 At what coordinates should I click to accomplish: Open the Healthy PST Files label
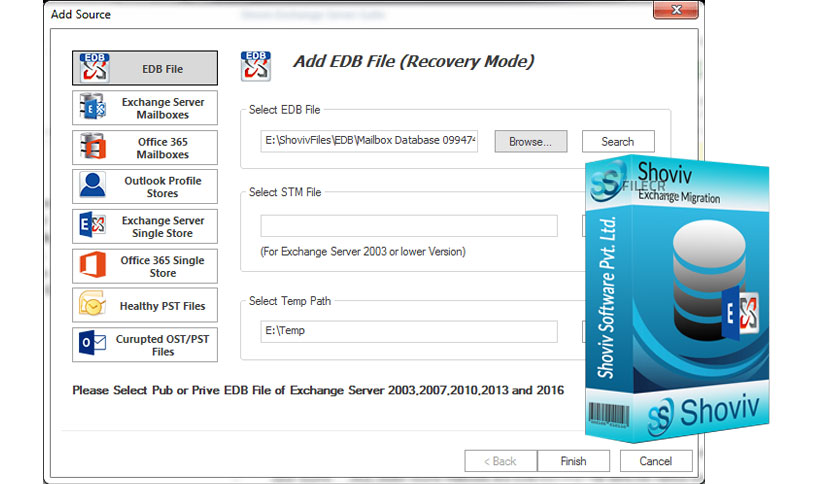[x=162, y=306]
